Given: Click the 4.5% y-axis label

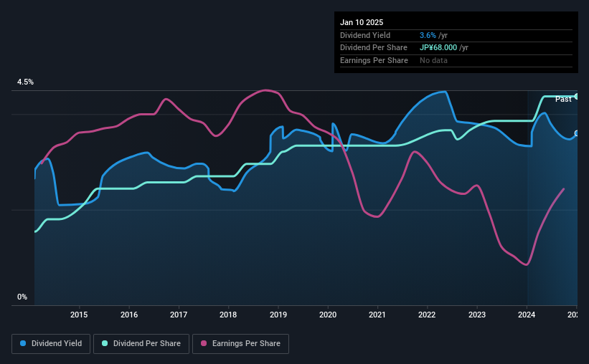Looking at the screenshot, I should click(x=25, y=82).
